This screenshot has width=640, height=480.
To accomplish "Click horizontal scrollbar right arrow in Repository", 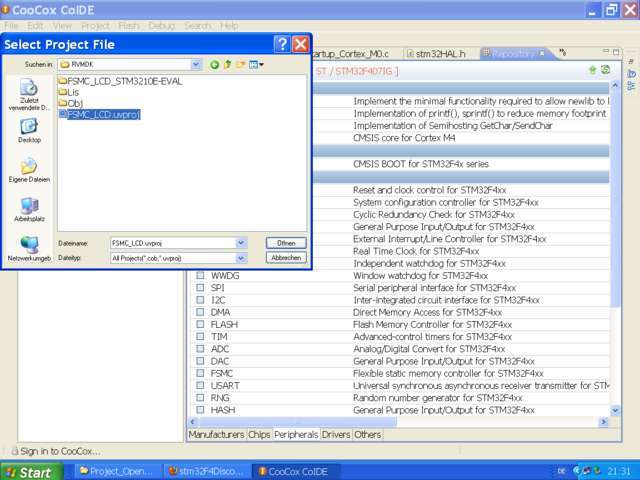I will [x=603, y=422].
